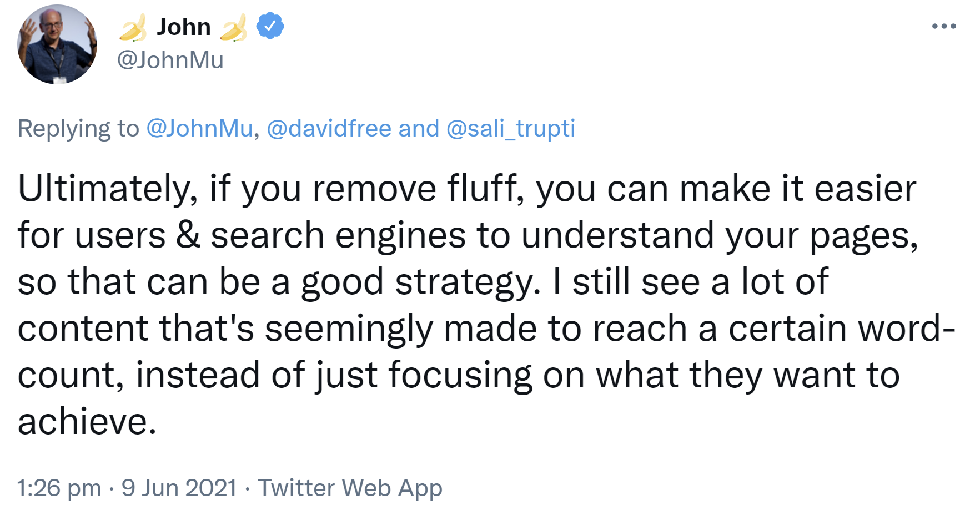Click the 9 Jun 2021 date
The width and height of the screenshot is (980, 520).
pyautogui.click(x=179, y=488)
